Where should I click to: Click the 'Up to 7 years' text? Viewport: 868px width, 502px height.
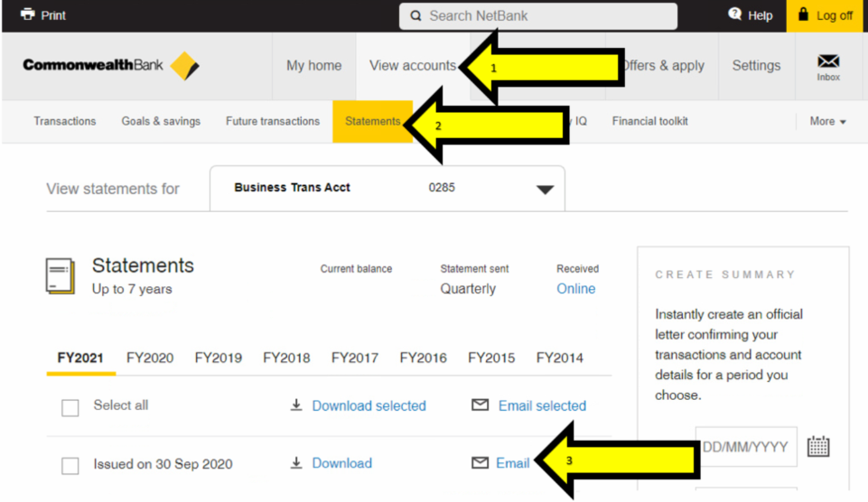coord(132,289)
